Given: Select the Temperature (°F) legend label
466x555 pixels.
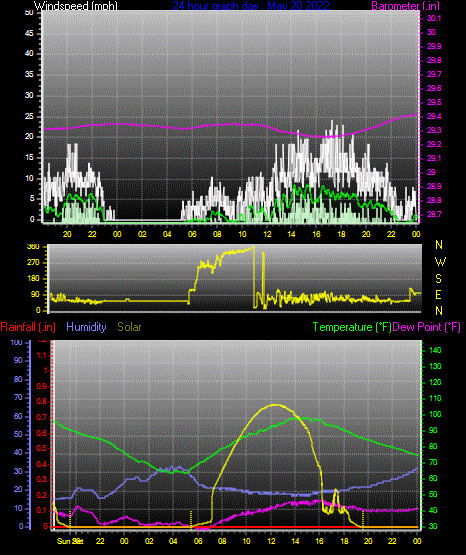Looking at the screenshot, I should (352, 327).
